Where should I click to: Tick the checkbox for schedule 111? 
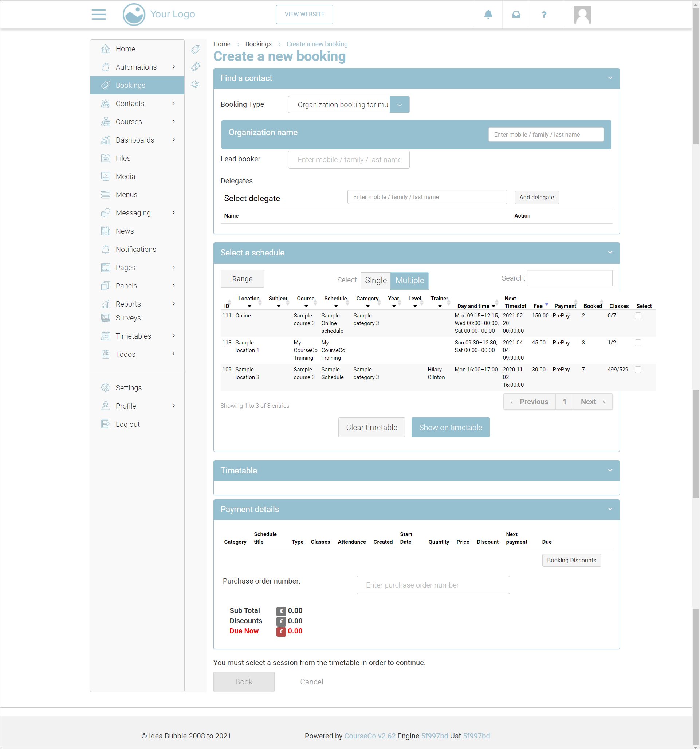(638, 316)
